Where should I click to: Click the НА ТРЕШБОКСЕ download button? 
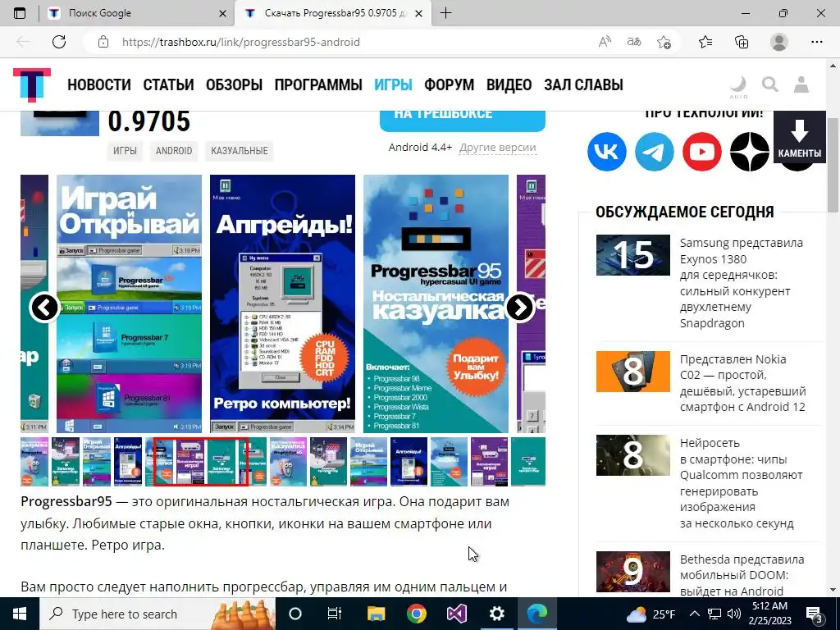click(x=463, y=121)
